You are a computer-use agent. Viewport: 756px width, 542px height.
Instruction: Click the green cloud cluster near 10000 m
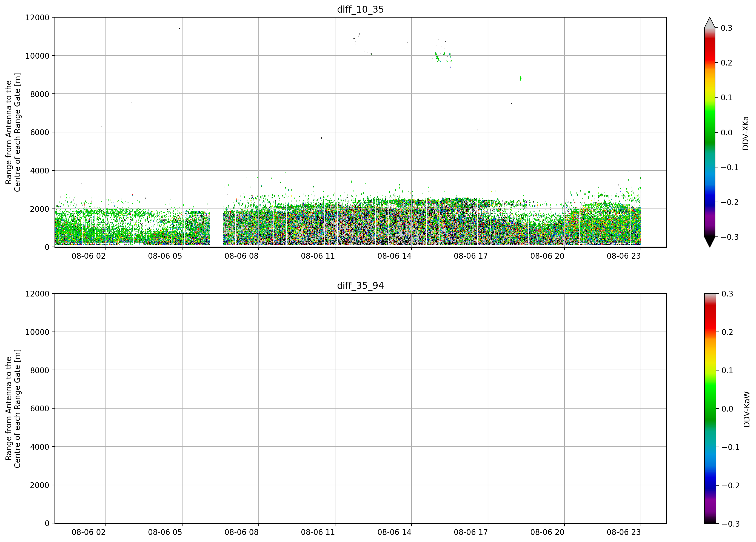[443, 57]
